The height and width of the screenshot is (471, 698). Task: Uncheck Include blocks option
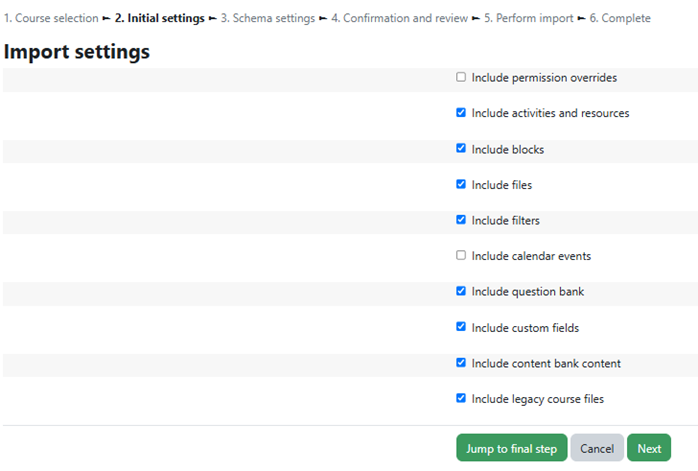[461, 148]
